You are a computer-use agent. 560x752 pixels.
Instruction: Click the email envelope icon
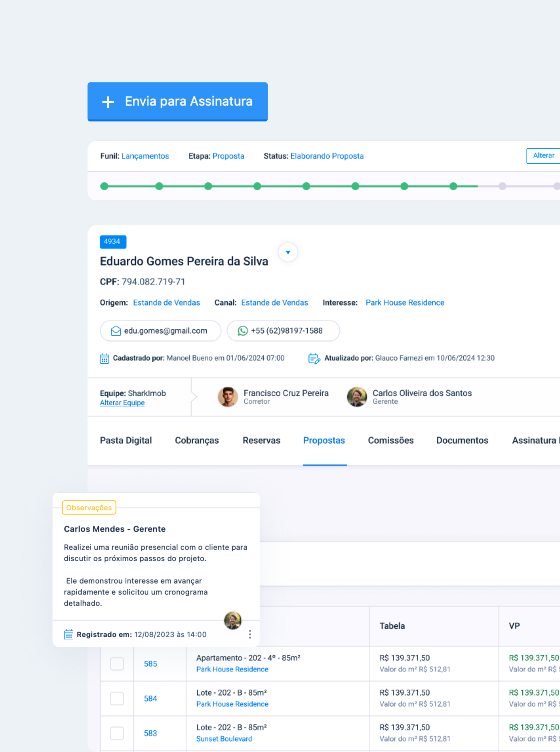tap(116, 331)
